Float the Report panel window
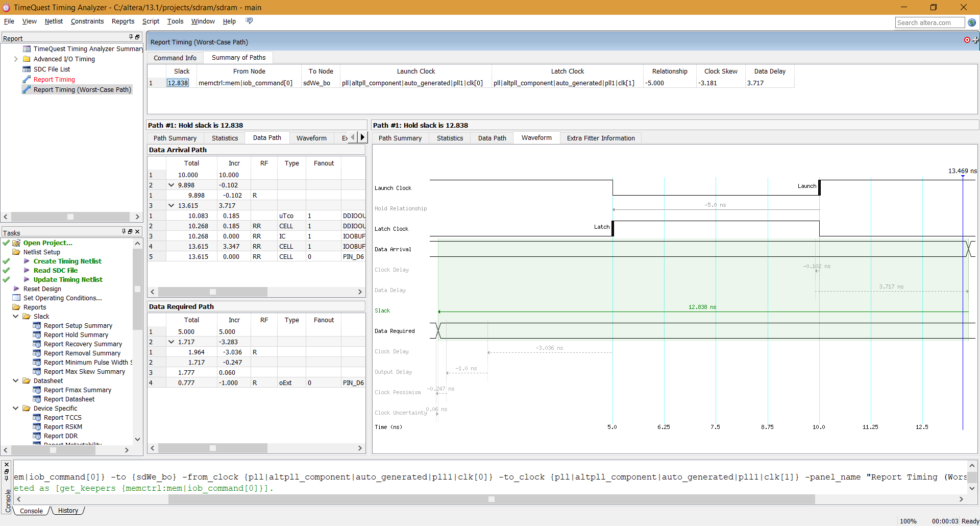The height and width of the screenshot is (526, 980). point(137,37)
